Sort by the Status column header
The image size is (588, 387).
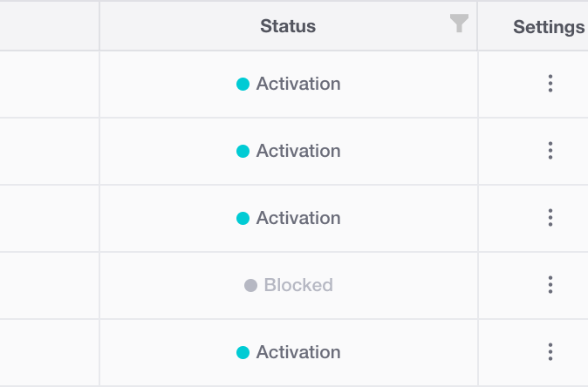(x=288, y=26)
